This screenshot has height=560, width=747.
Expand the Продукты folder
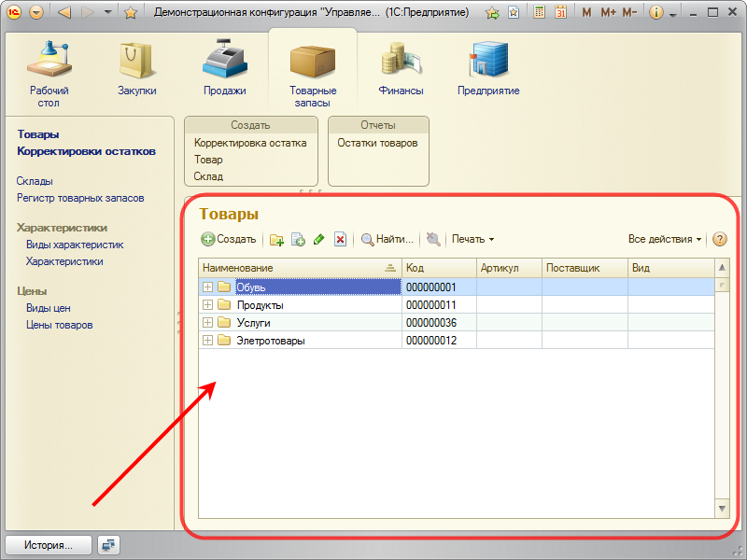[207, 305]
